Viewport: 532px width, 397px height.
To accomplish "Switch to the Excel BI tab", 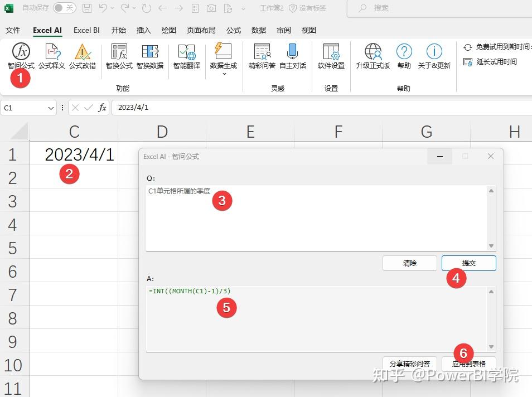I will 86,30.
